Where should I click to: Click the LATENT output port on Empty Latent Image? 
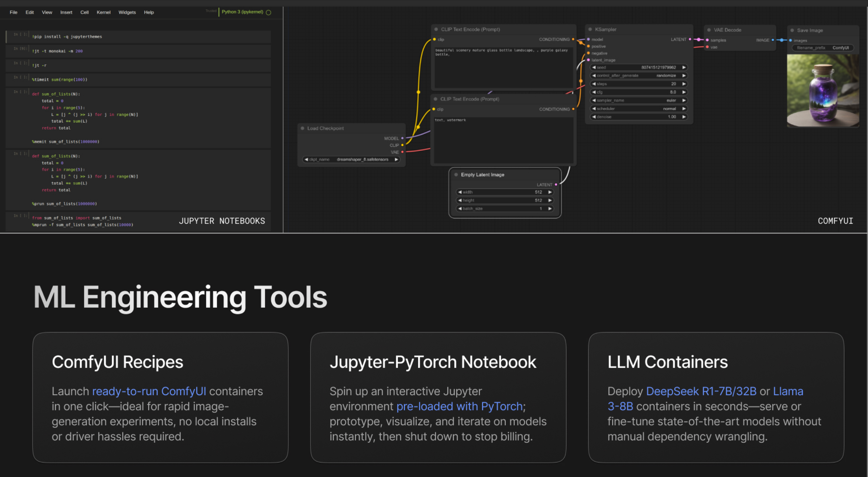[x=556, y=185]
